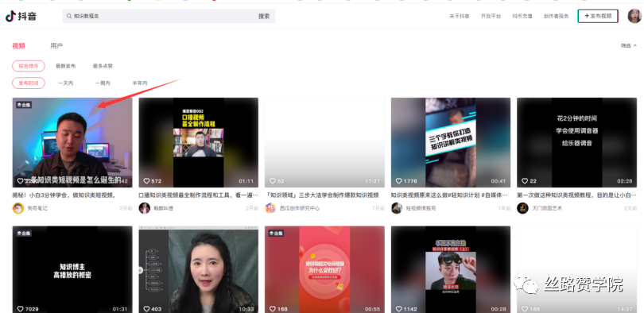Open the title 知识类视频原来这么做#轻知识计划
The height and width of the screenshot is (313, 644).
pyautogui.click(x=449, y=195)
